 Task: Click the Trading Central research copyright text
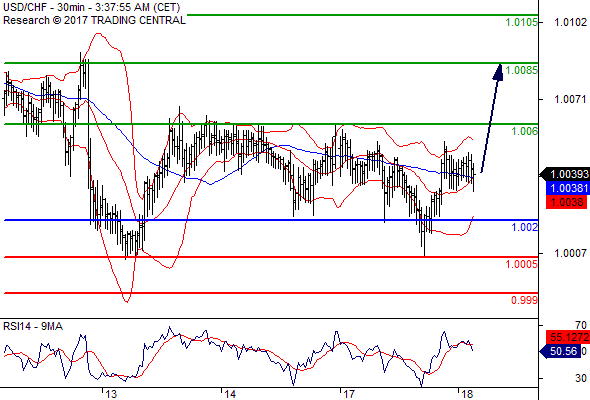pyautogui.click(x=94, y=20)
